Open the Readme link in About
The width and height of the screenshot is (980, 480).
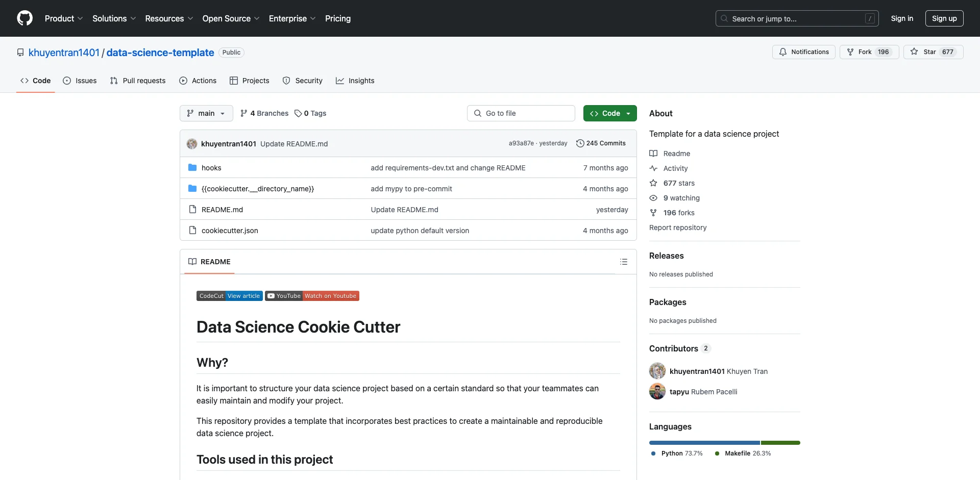670,154
